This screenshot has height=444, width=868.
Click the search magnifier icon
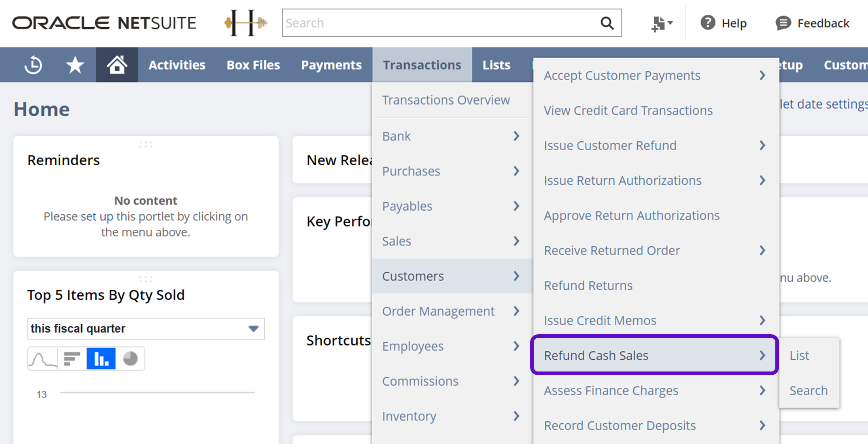click(607, 23)
